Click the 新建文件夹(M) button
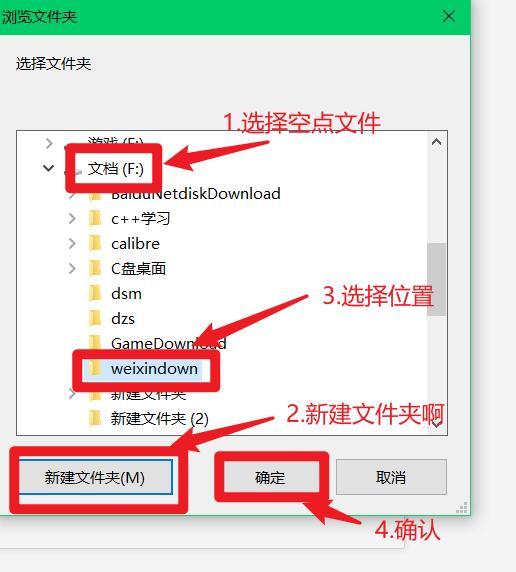516x572 pixels. point(95,477)
